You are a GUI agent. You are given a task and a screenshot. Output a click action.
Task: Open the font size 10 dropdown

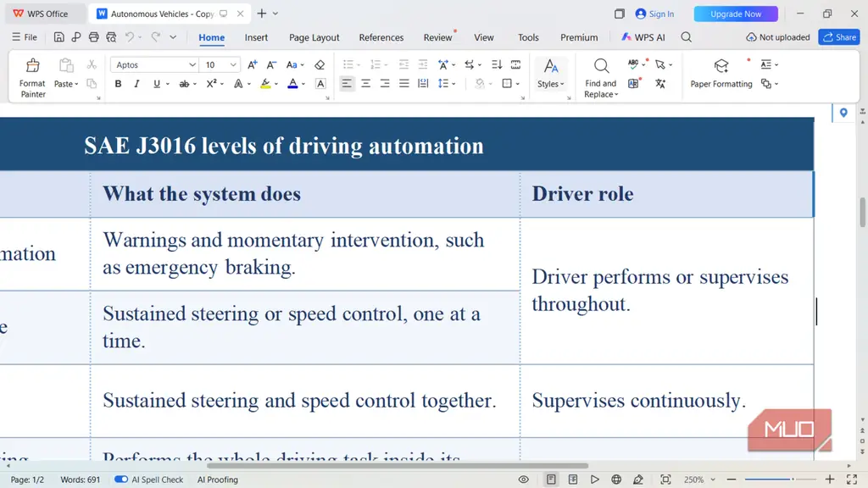(x=234, y=64)
